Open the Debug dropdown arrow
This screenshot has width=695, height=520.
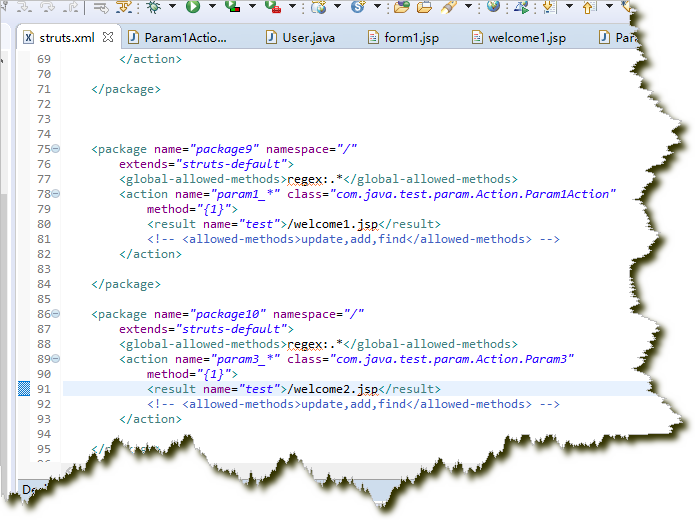click(172, 7)
